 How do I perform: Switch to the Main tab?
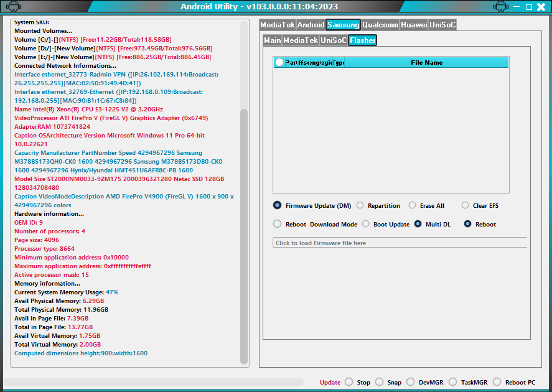tap(273, 40)
